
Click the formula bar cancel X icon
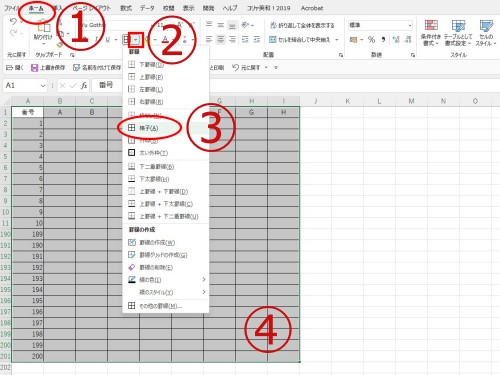62,86
